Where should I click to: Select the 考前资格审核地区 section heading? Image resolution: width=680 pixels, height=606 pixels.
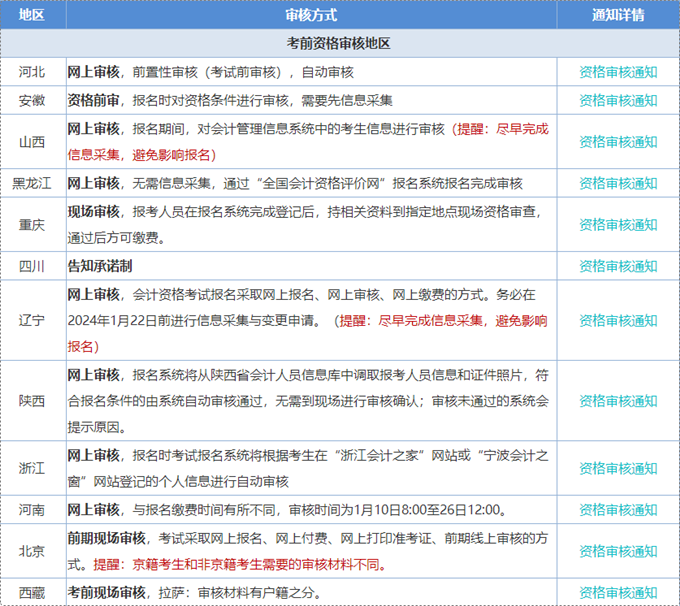[x=338, y=43]
